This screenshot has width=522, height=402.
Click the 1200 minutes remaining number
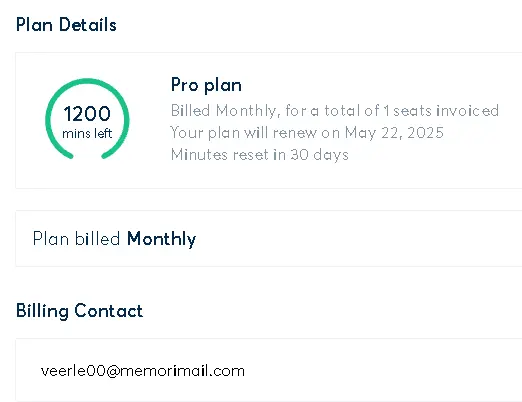[x=87, y=114]
